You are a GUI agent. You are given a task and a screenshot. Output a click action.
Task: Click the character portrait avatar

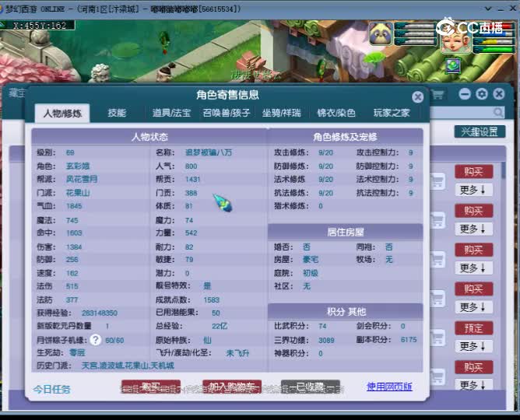[455, 40]
